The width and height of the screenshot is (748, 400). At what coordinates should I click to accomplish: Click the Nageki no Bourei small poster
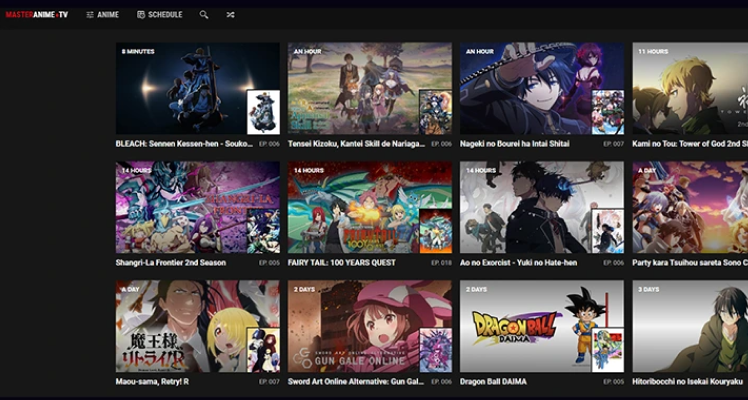point(607,112)
